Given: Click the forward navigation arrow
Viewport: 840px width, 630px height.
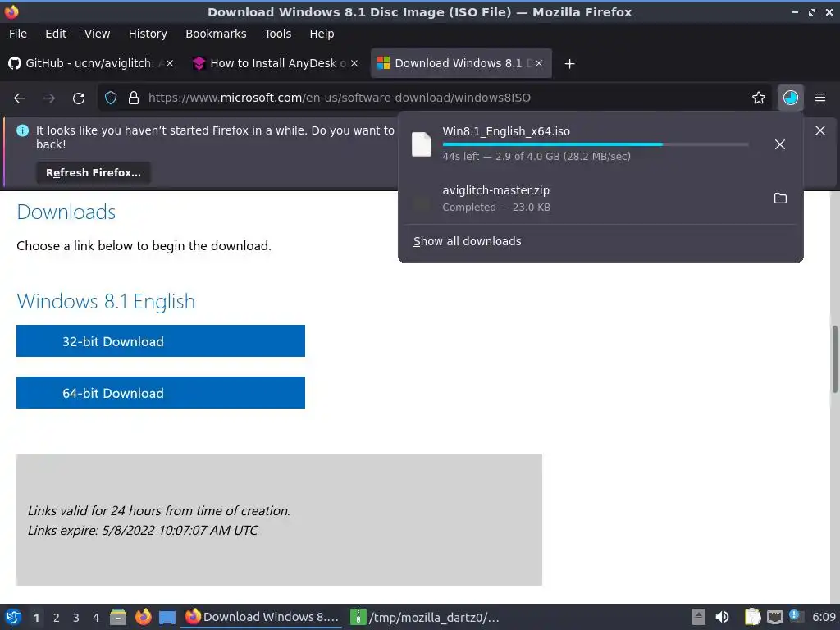Looking at the screenshot, I should (x=49, y=98).
